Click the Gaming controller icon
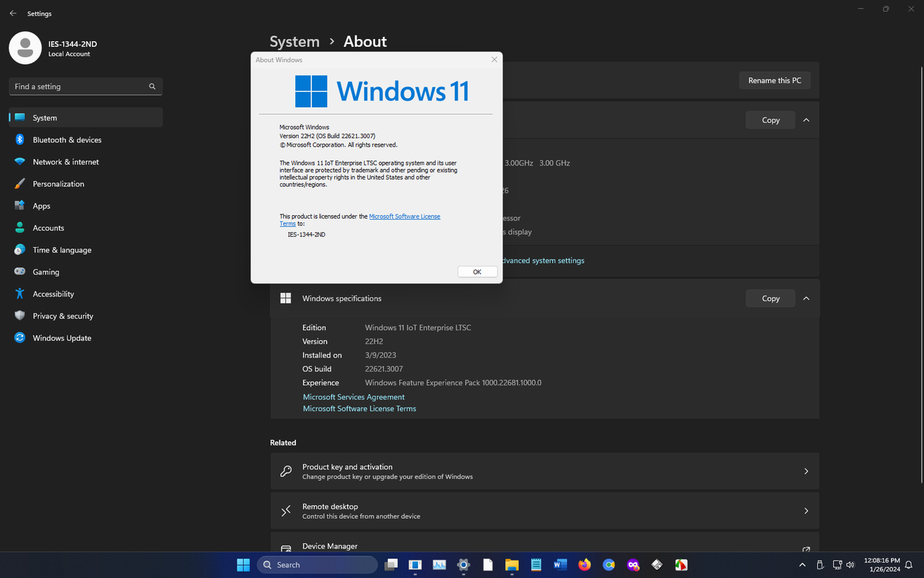 point(19,272)
